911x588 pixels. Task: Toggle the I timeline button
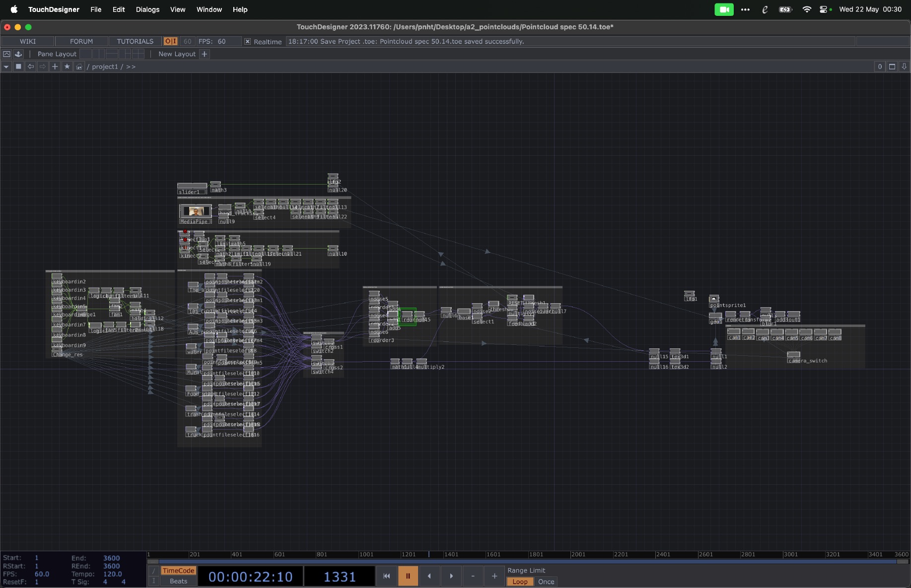154,581
